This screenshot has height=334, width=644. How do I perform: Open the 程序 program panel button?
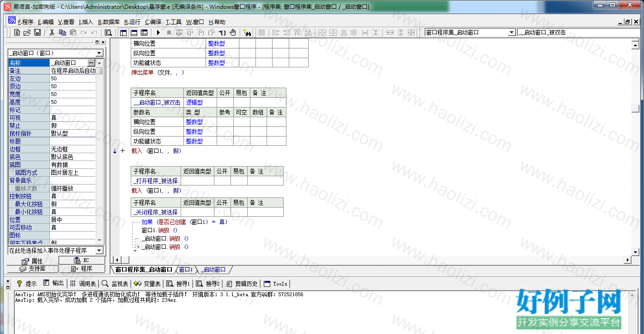click(81, 268)
